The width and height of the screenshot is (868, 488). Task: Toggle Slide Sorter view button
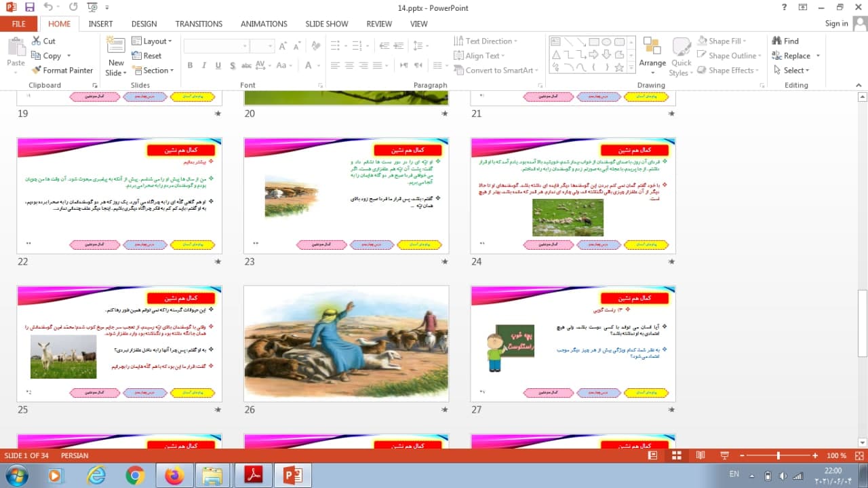click(x=676, y=455)
